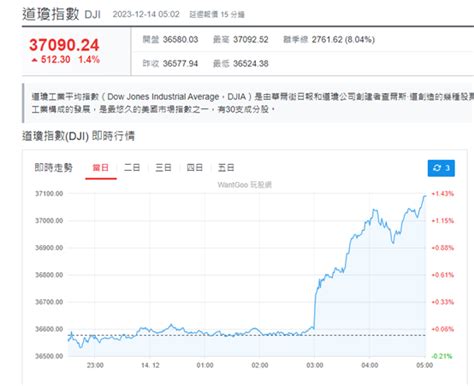Click the high value 37092.52
This screenshot has height=386, width=474.
coord(251,40)
